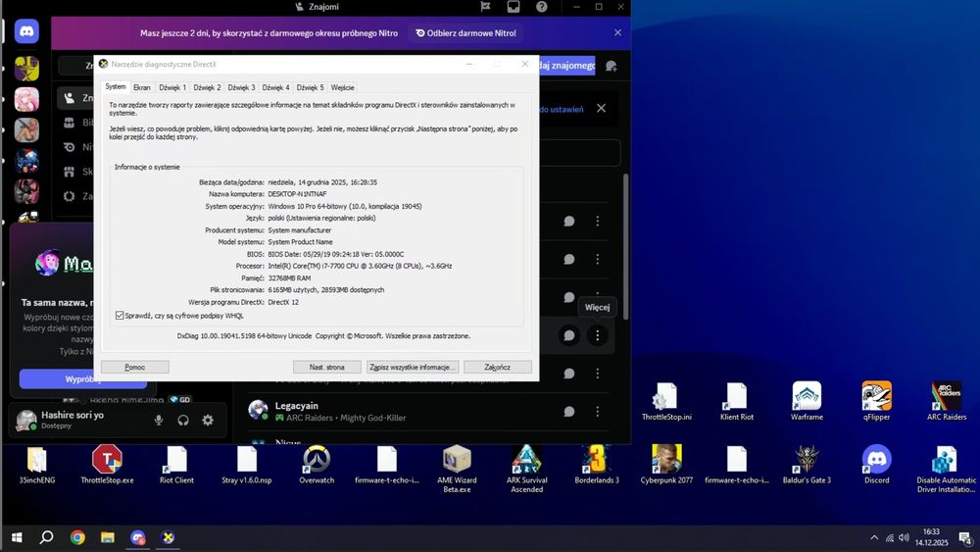Open Discord home via the logo icon

click(x=26, y=31)
